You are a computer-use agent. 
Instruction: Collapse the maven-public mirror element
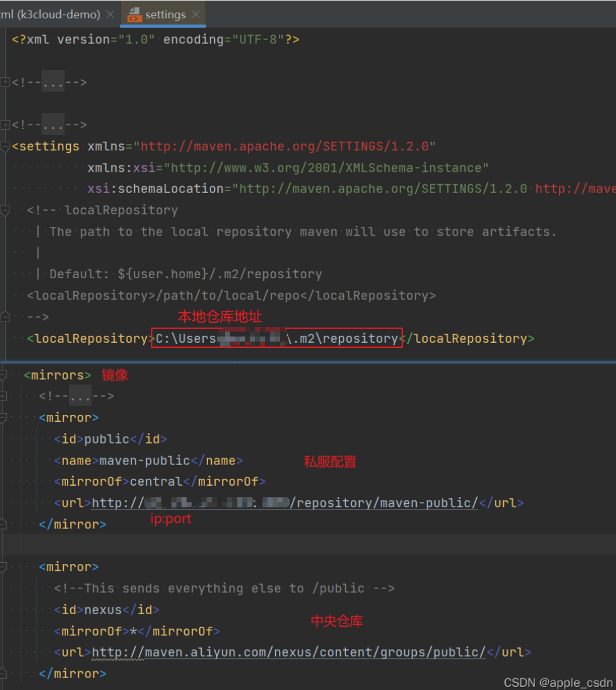pos(3,417)
